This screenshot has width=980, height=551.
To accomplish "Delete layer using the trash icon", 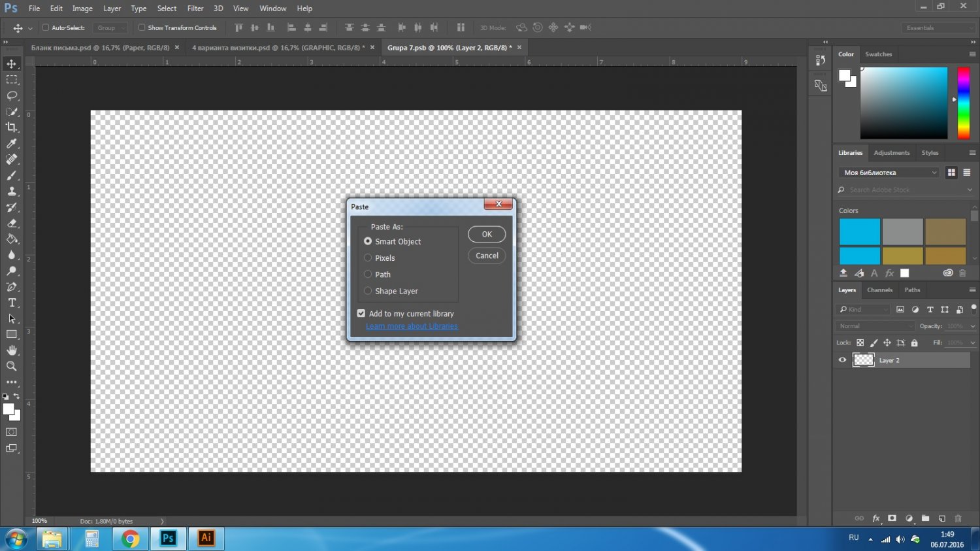I will pyautogui.click(x=958, y=518).
